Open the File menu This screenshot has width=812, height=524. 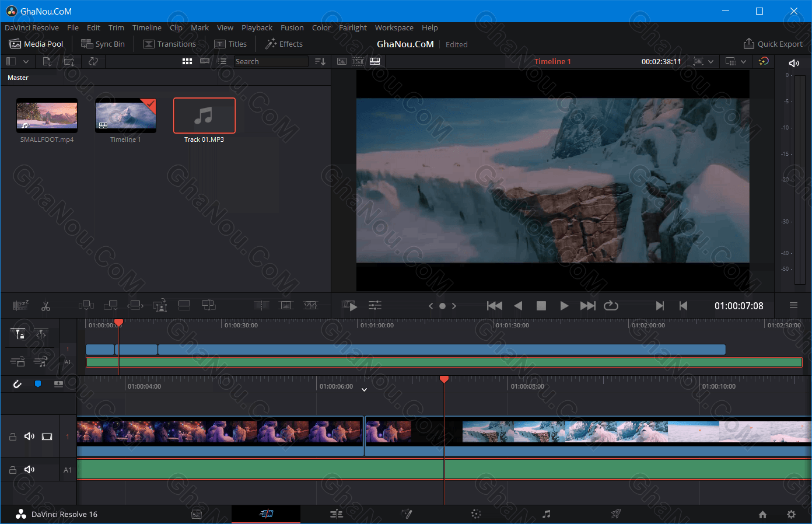pyautogui.click(x=73, y=27)
